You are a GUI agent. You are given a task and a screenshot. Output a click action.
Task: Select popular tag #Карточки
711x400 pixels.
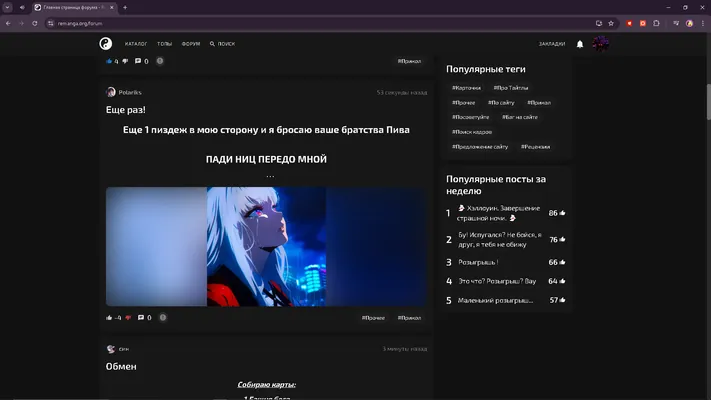pos(466,88)
